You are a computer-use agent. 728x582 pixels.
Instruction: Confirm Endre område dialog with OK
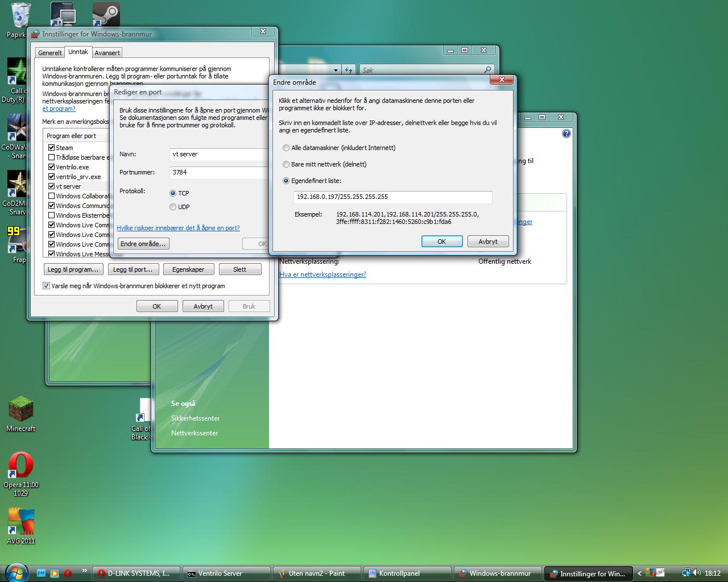[x=441, y=242]
